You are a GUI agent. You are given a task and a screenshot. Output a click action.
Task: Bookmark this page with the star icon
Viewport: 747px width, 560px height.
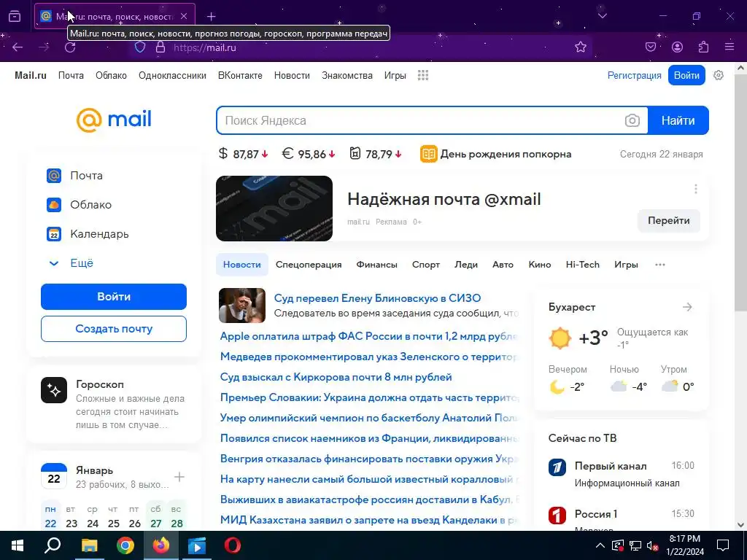coord(580,47)
